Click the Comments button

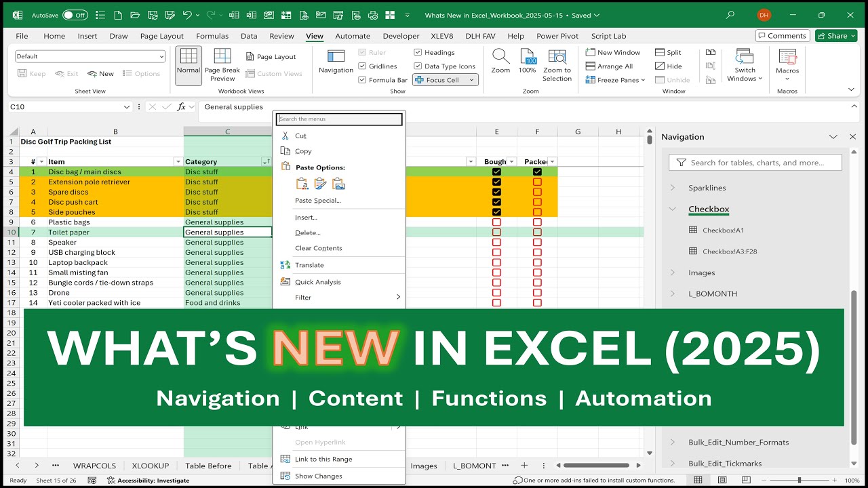point(783,36)
